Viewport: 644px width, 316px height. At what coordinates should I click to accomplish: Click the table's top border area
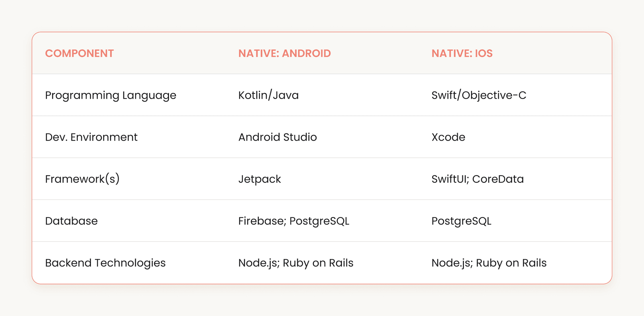322,32
